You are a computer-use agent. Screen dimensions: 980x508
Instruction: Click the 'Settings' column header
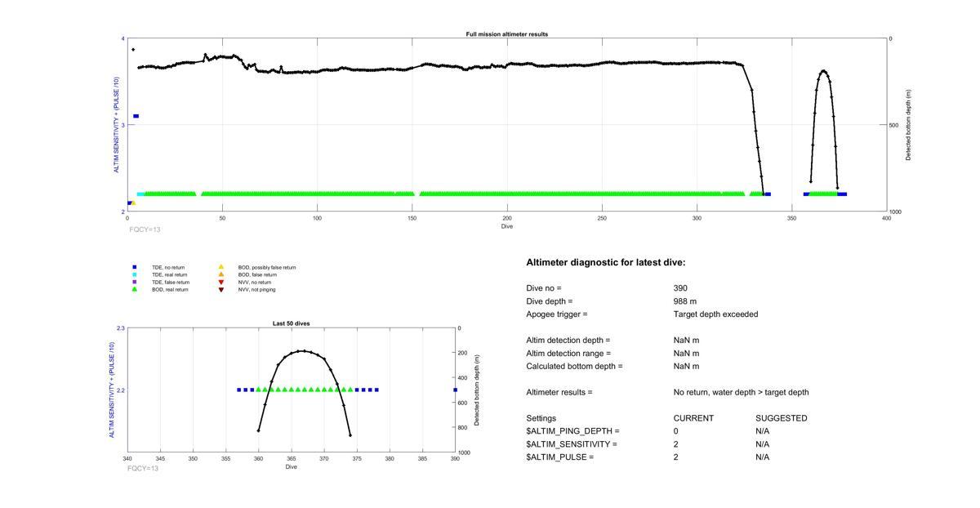click(x=541, y=418)
